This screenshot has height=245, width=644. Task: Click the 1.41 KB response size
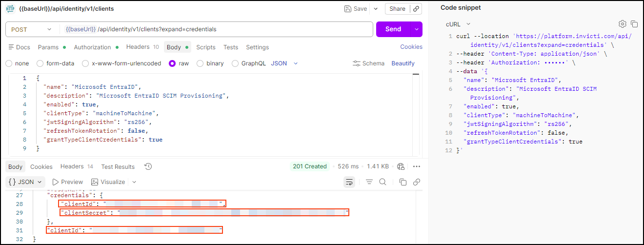pyautogui.click(x=378, y=166)
